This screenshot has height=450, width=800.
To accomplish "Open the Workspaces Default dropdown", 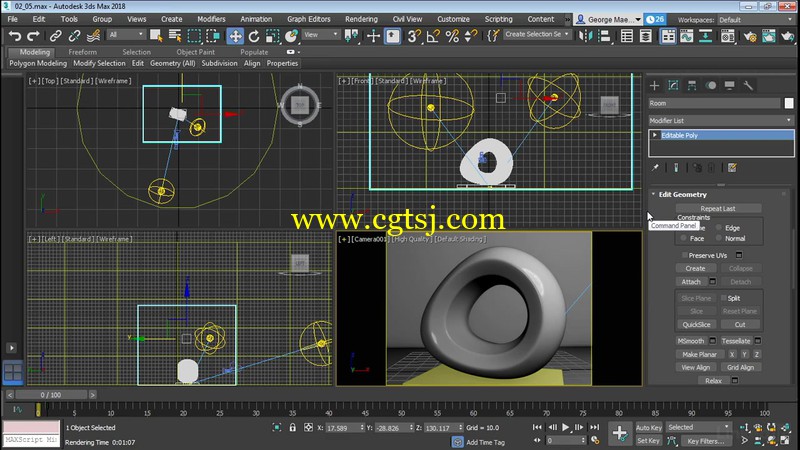I will tap(755, 20).
